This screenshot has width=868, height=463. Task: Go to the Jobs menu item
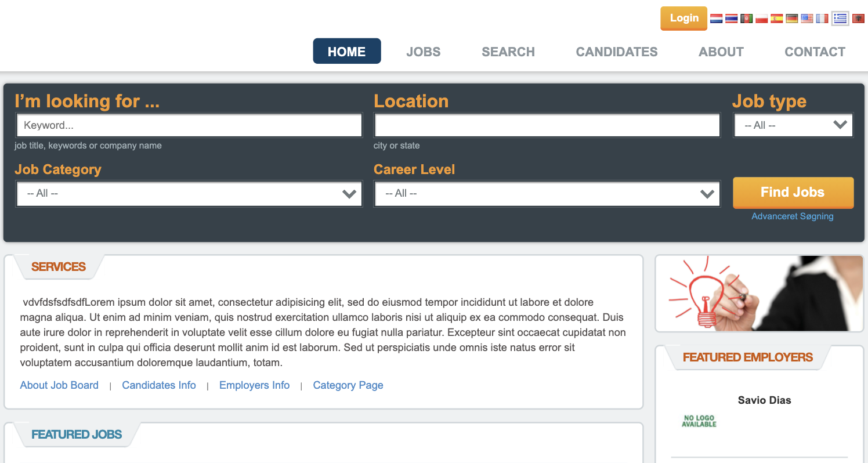(x=424, y=52)
